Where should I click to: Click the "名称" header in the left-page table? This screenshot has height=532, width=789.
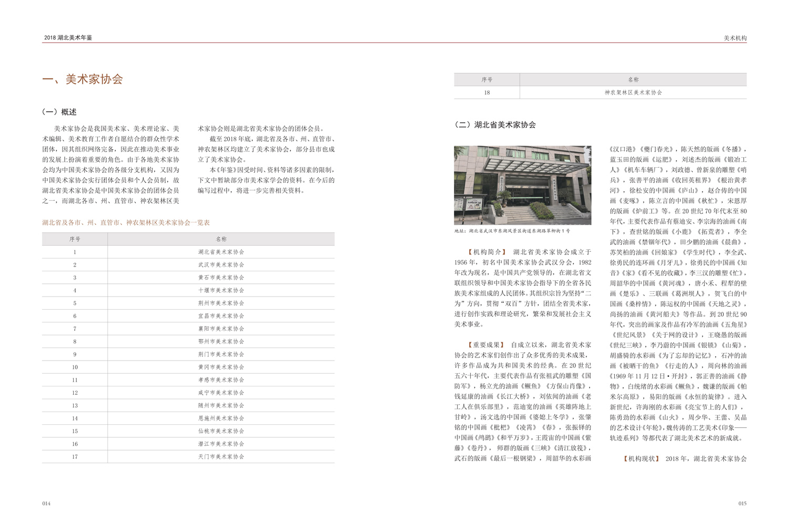[221, 239]
